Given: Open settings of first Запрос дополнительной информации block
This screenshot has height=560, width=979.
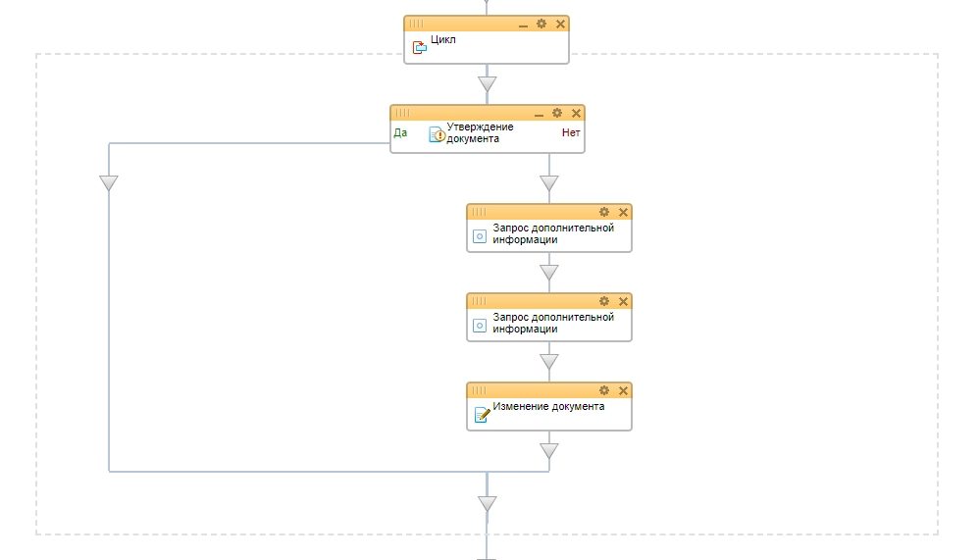Looking at the screenshot, I should tap(604, 212).
